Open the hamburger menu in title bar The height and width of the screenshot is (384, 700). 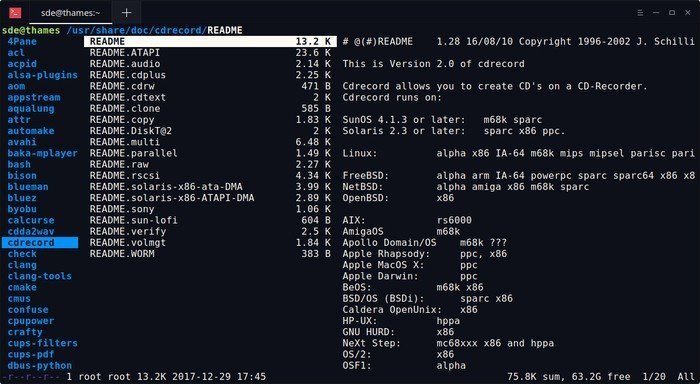640,13
